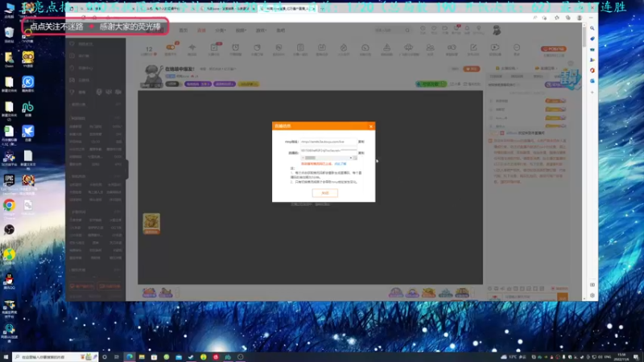Open the QQ Music yellow-green desktop icon
This screenshot has height=362, width=644.
[x=9, y=254]
